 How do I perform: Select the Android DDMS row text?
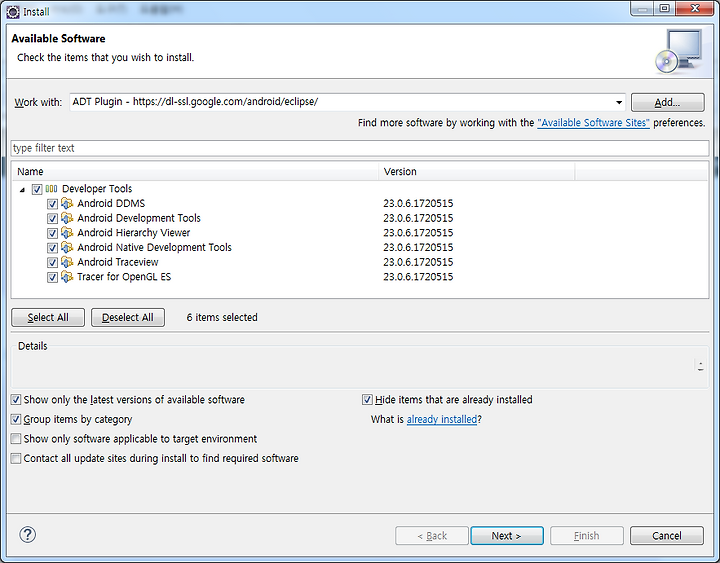pos(111,203)
